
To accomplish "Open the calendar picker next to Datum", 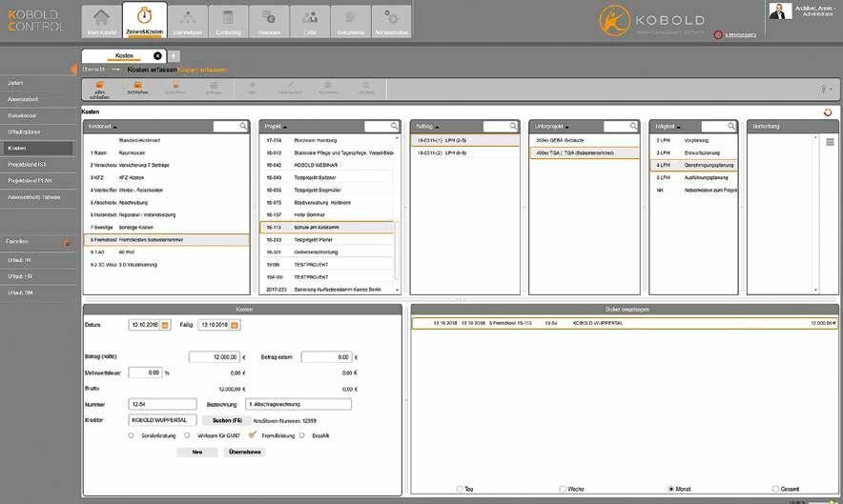I will (165, 325).
